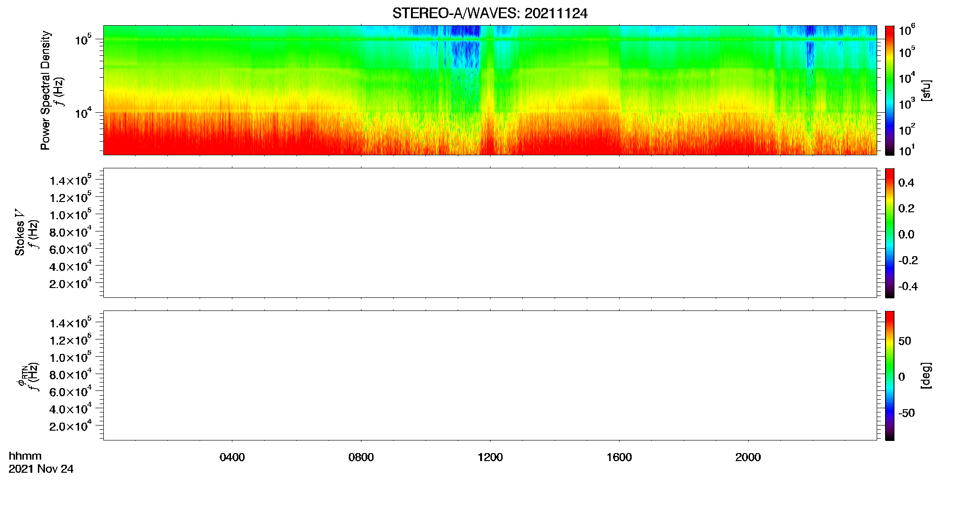Click the time axis label 0400
The height and width of the screenshot is (505, 980).
(x=232, y=457)
